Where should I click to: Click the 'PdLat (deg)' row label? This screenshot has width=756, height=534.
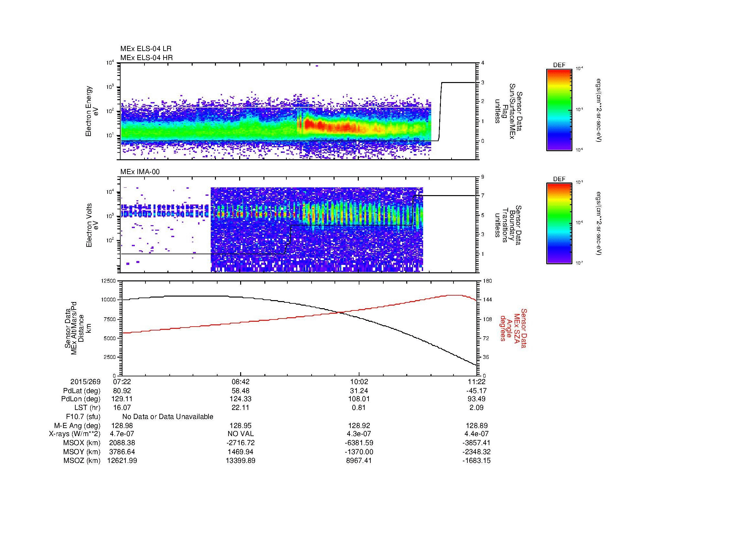click(x=82, y=391)
